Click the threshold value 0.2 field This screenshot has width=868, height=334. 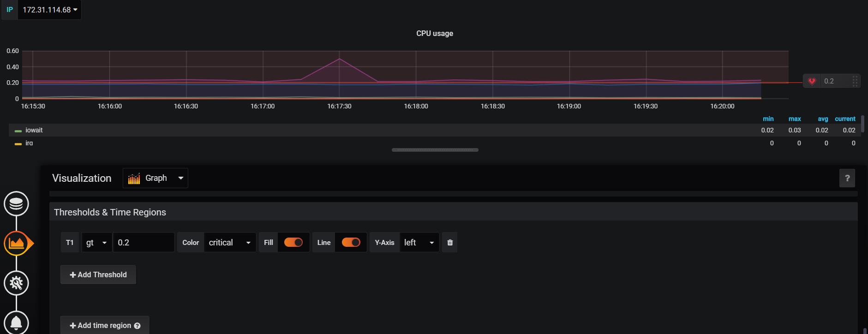143,243
